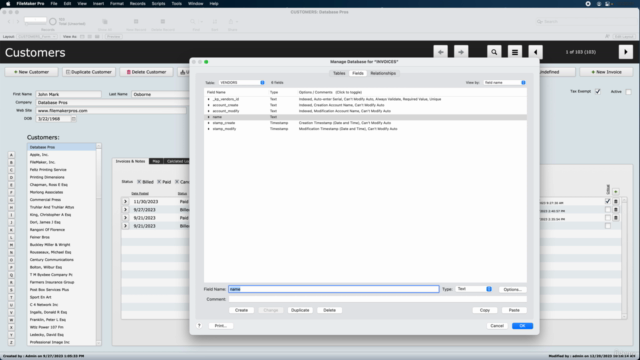Open the Layout dropdown in status toolbar

pyautogui.click(x=37, y=37)
